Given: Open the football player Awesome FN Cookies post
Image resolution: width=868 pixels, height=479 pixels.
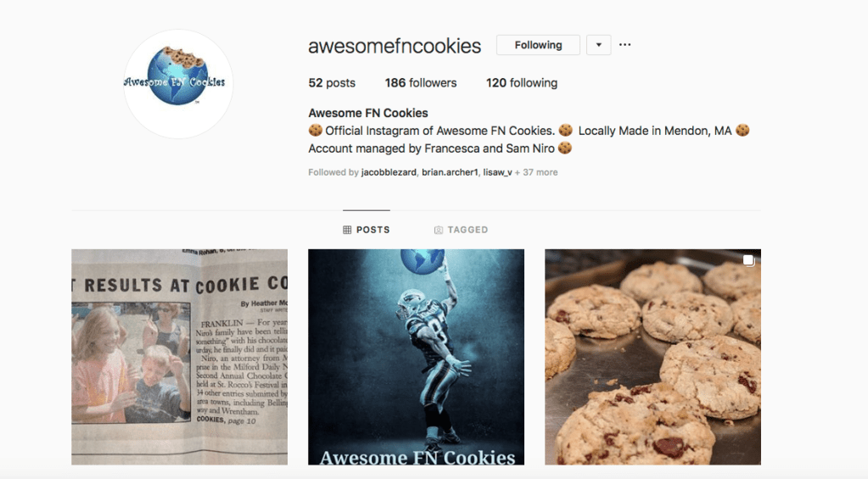Looking at the screenshot, I should point(417,357).
